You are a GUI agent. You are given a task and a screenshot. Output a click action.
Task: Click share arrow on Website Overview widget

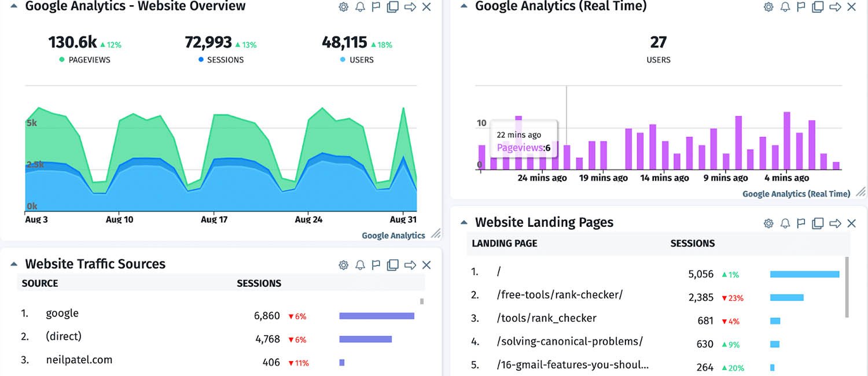(x=410, y=7)
